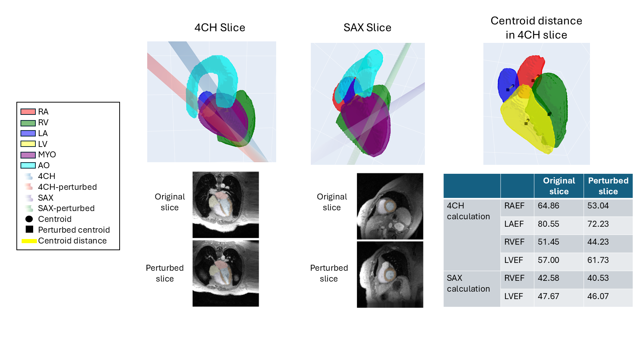The height and width of the screenshot is (358, 644).
Task: Click the RV green legend swatch
Action: pos(28,123)
